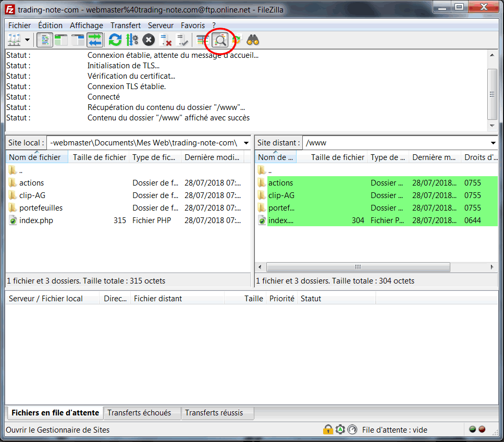Click the green activity indicator light
Viewport: 504px width, 442px height.
(473, 429)
